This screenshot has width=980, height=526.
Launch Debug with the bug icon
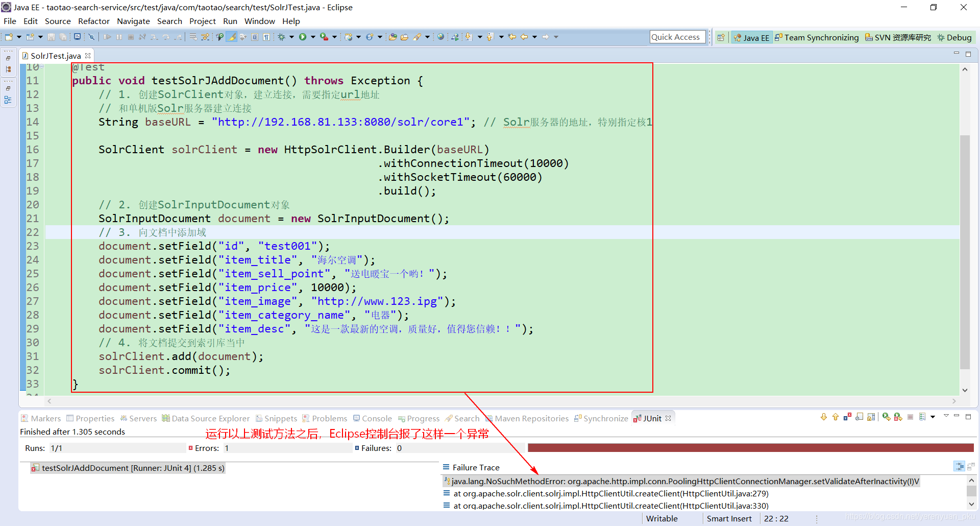[x=281, y=37]
